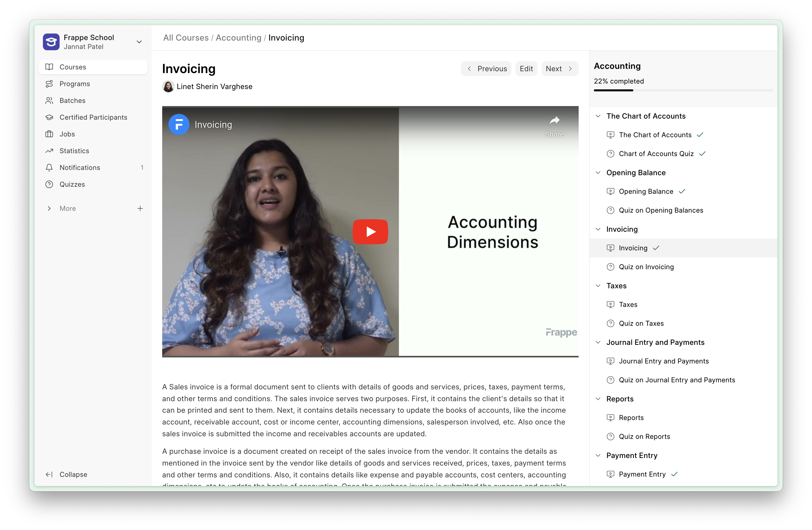Go to Next lesson button
The width and height of the screenshot is (812, 530).
point(559,69)
